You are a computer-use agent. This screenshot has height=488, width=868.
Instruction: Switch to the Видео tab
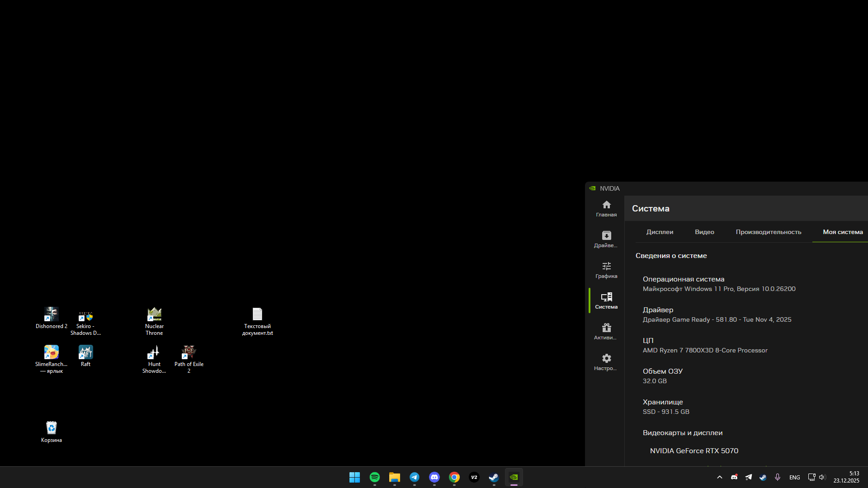[704, 232]
